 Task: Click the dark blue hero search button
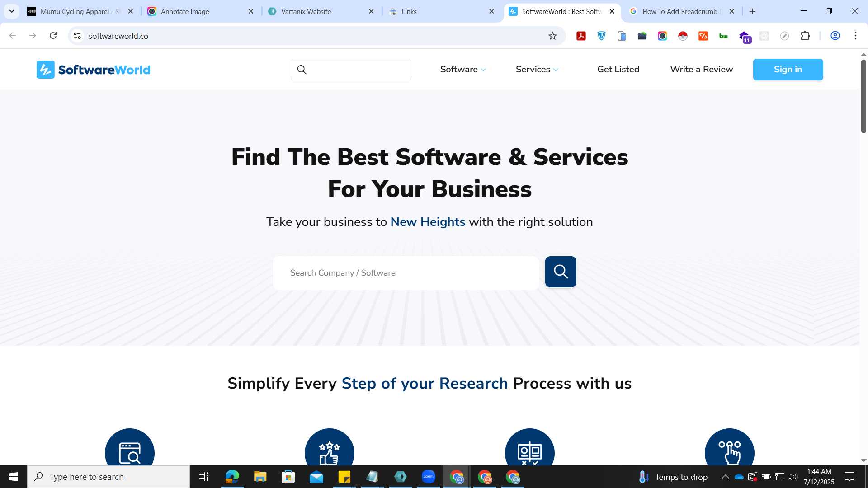pyautogui.click(x=561, y=272)
